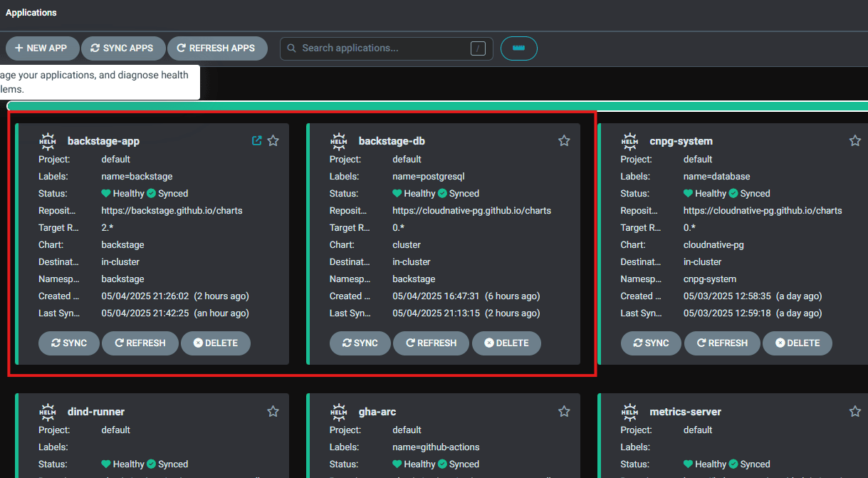The image size is (868, 478).
Task: Click the health status bar toggle button
Action: click(x=518, y=48)
